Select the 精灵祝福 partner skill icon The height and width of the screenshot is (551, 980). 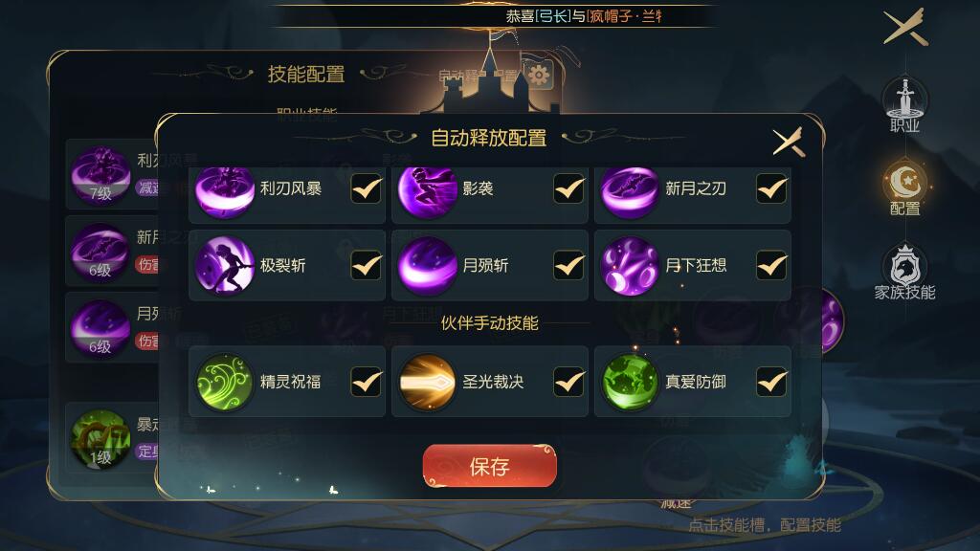(224, 382)
